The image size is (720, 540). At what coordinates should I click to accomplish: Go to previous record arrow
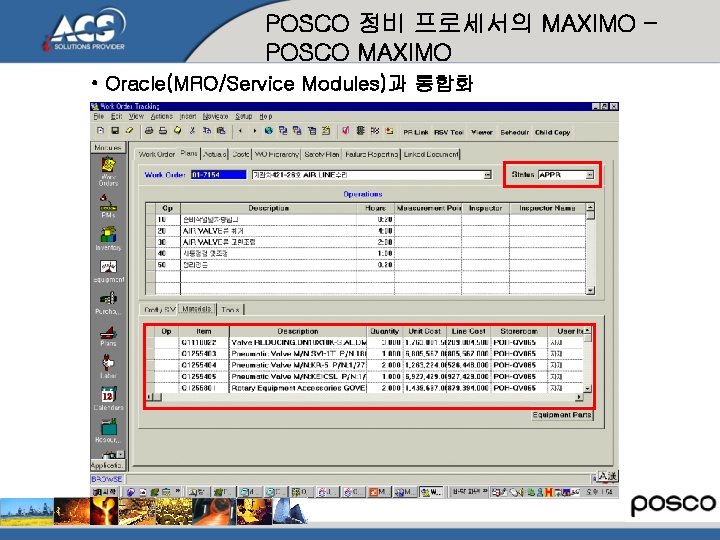coord(240,131)
